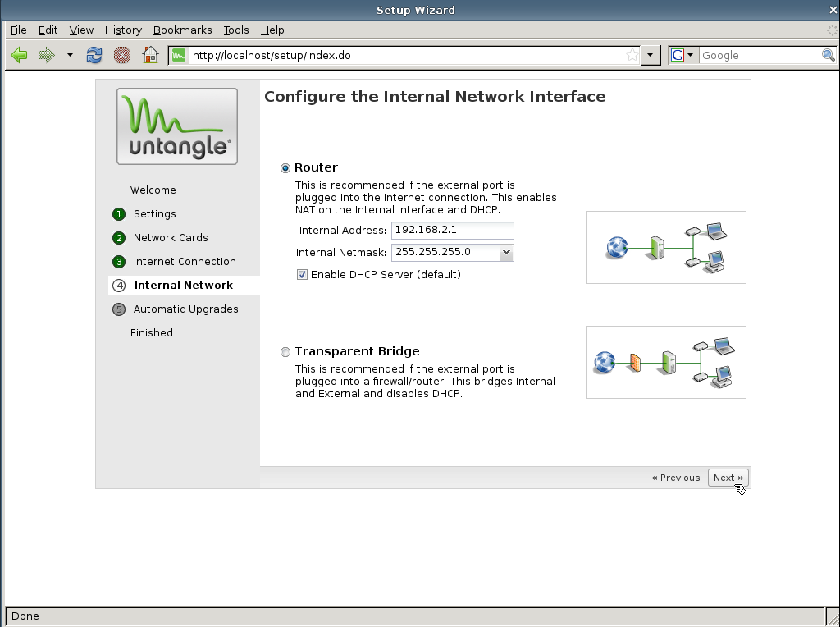Open the Help menu

pyautogui.click(x=272, y=30)
